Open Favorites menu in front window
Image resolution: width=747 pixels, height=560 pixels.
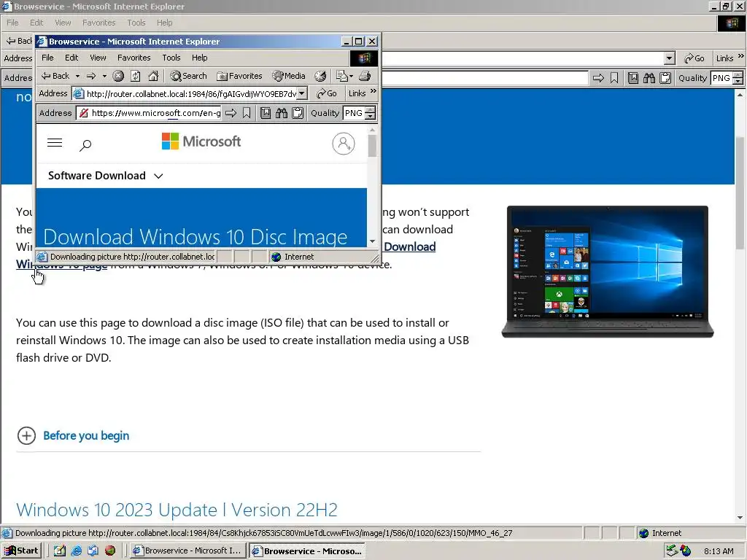click(134, 58)
